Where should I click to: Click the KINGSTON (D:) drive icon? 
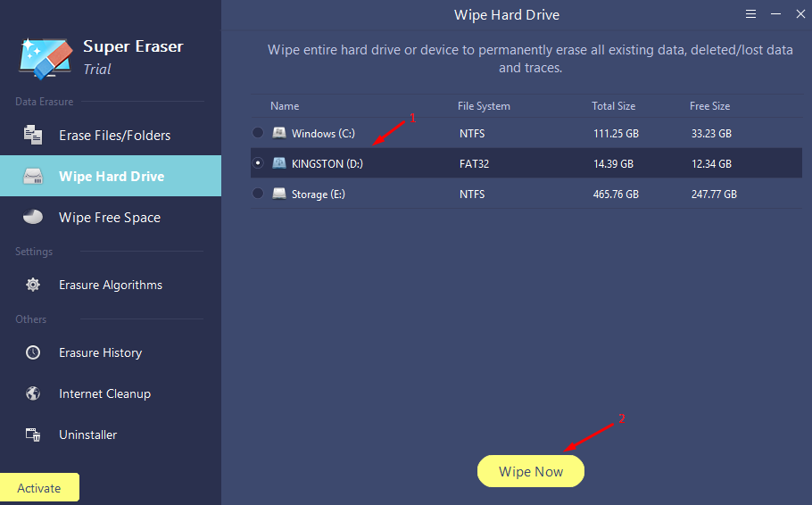pyautogui.click(x=279, y=163)
